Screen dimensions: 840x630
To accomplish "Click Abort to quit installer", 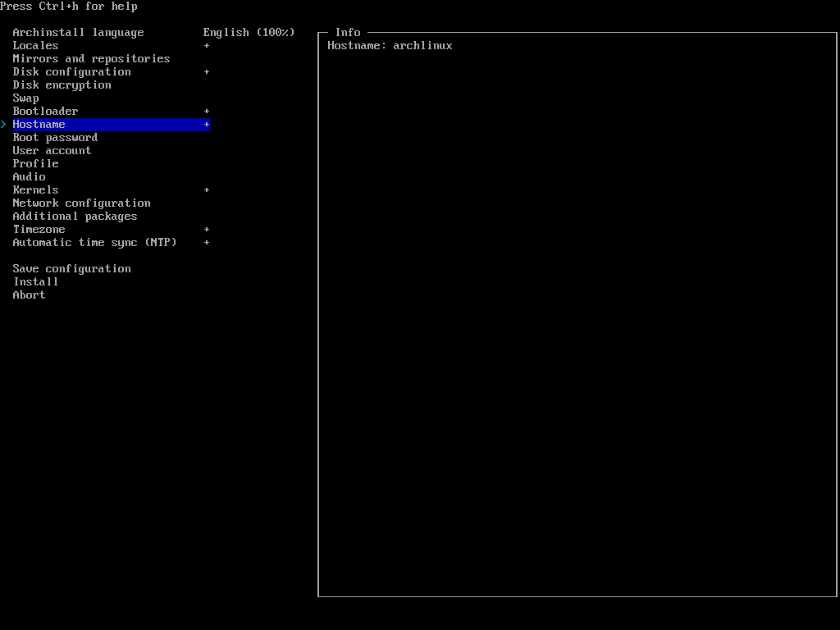I will click(x=29, y=295).
